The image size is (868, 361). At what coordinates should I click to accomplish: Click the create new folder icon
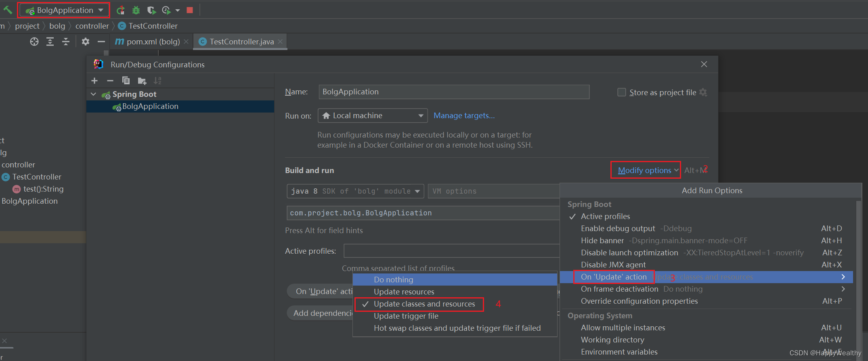click(x=142, y=81)
